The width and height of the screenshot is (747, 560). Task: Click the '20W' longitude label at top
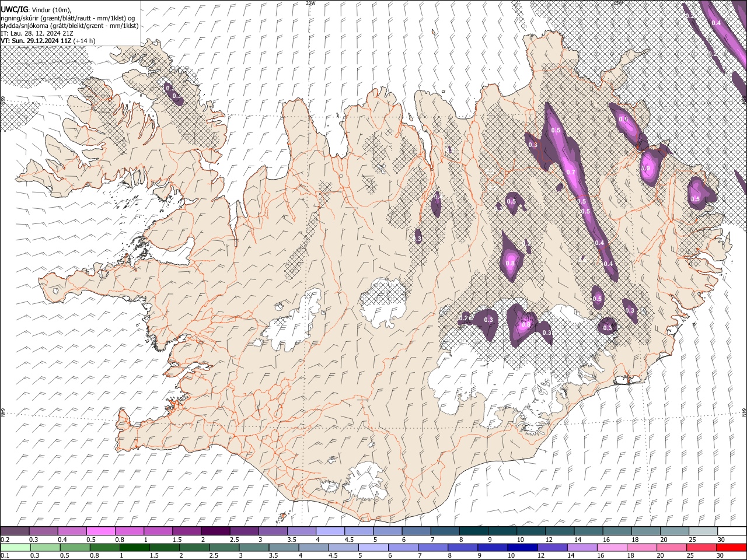point(310,3)
